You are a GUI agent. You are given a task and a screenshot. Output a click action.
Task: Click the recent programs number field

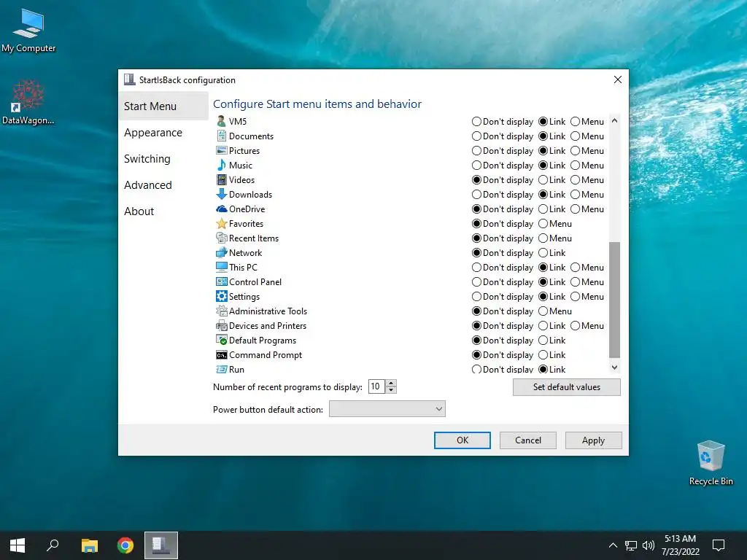pyautogui.click(x=377, y=386)
